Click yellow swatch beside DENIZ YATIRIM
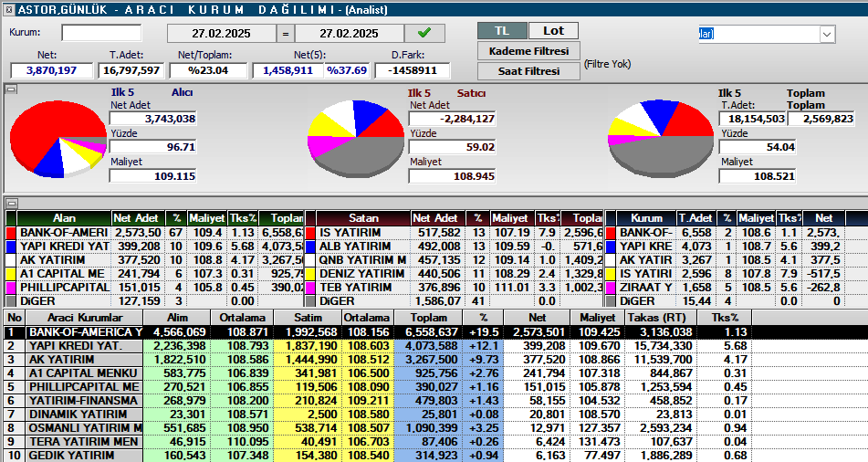868x462 pixels. pyautogui.click(x=310, y=274)
